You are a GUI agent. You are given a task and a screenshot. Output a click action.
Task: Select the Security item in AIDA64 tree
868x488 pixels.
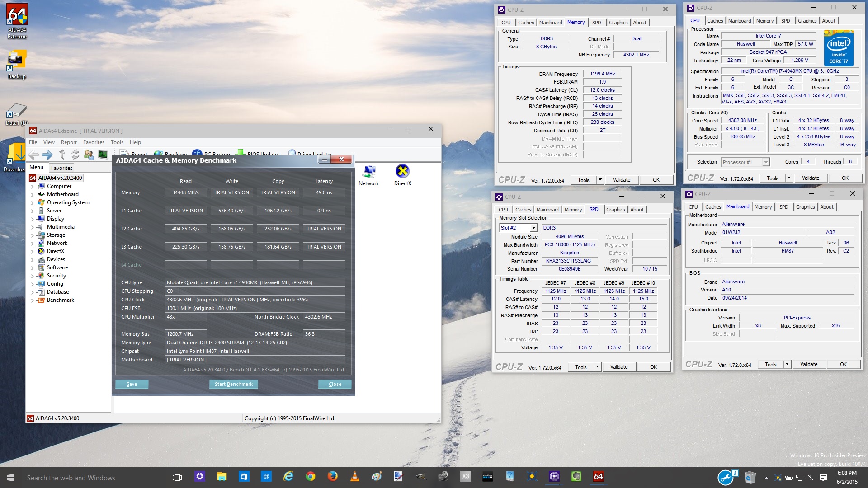point(57,276)
